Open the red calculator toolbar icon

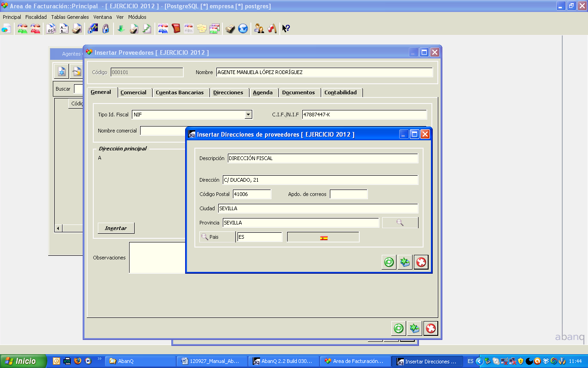click(176, 29)
